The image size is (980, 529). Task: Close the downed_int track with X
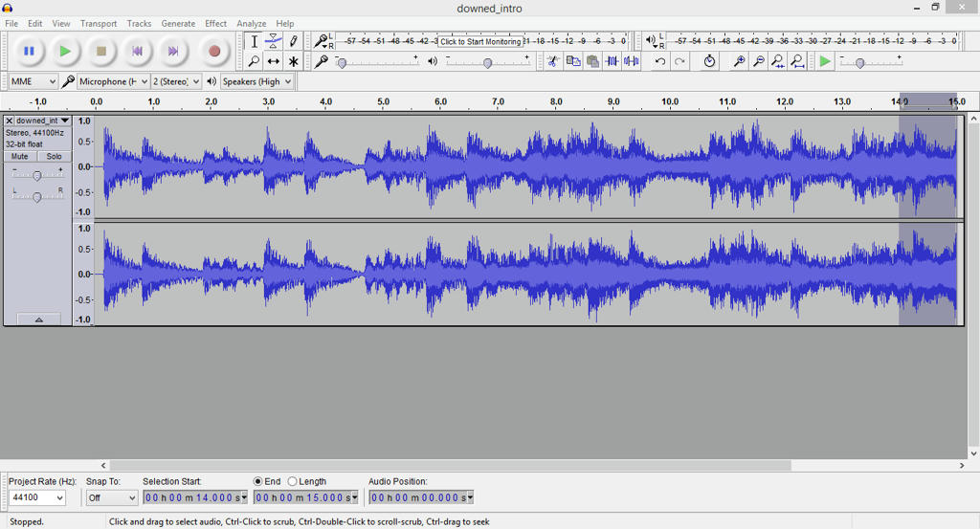[x=10, y=121]
